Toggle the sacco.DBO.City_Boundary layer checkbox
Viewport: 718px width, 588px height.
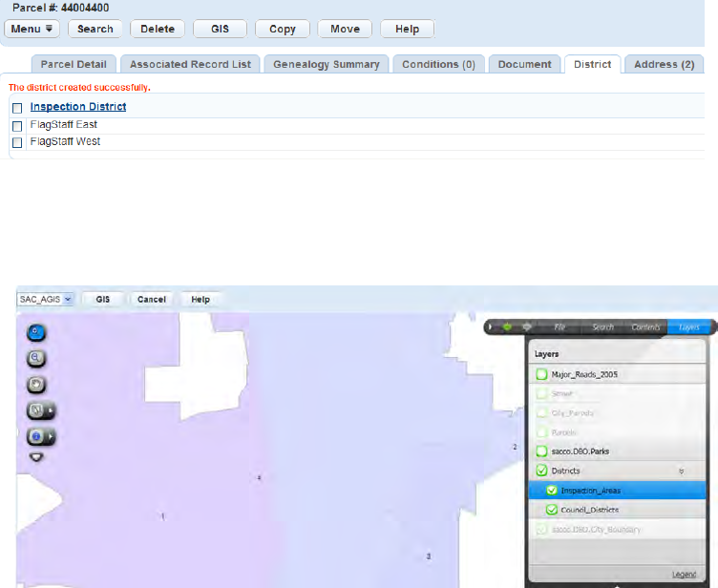(x=541, y=530)
